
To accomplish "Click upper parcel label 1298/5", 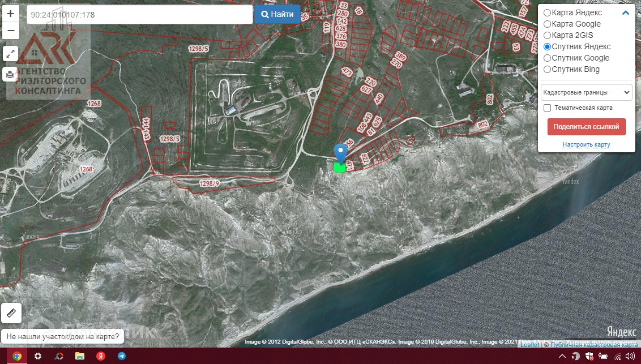I will [x=198, y=49].
